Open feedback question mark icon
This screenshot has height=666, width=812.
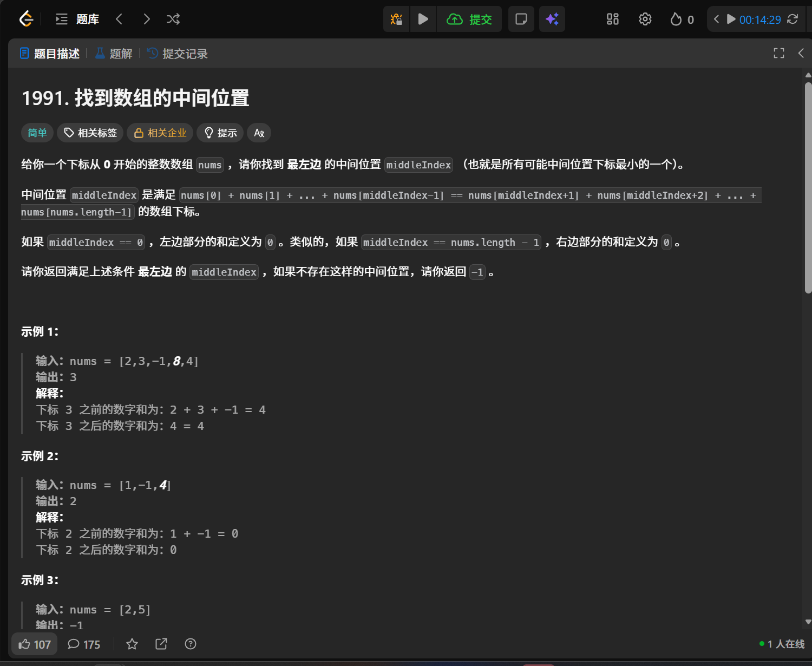tap(191, 644)
